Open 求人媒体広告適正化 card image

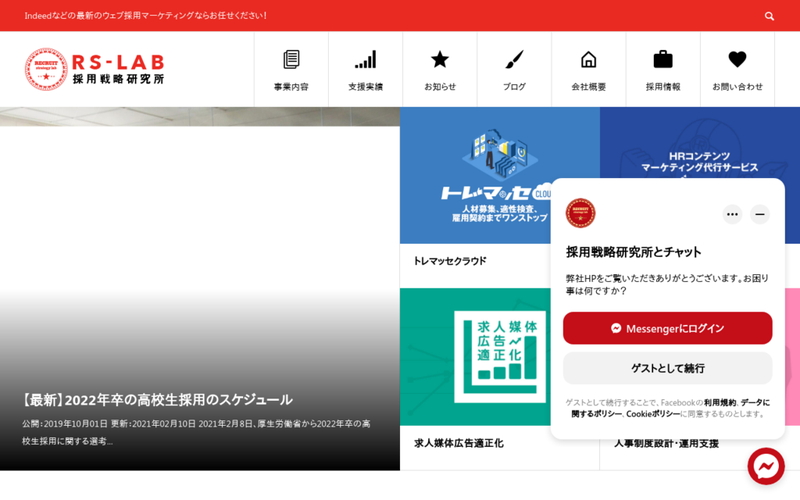499,357
